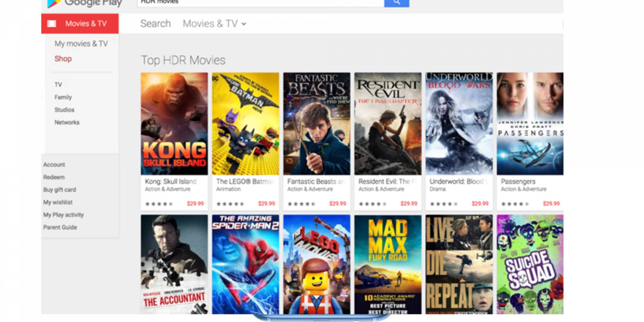The image size is (644, 322).
Task: Click the star rating under Resident Evil
Action: 373,204
